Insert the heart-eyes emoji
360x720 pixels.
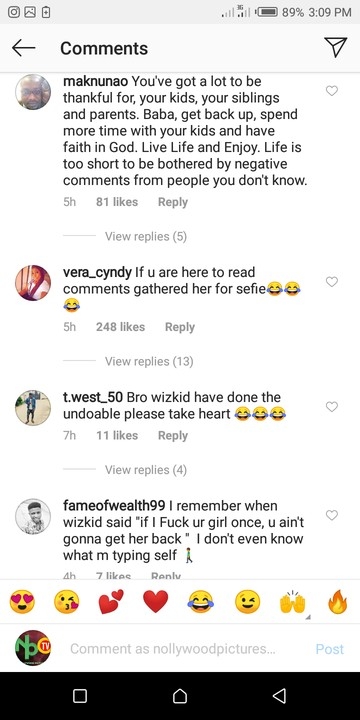click(x=22, y=602)
